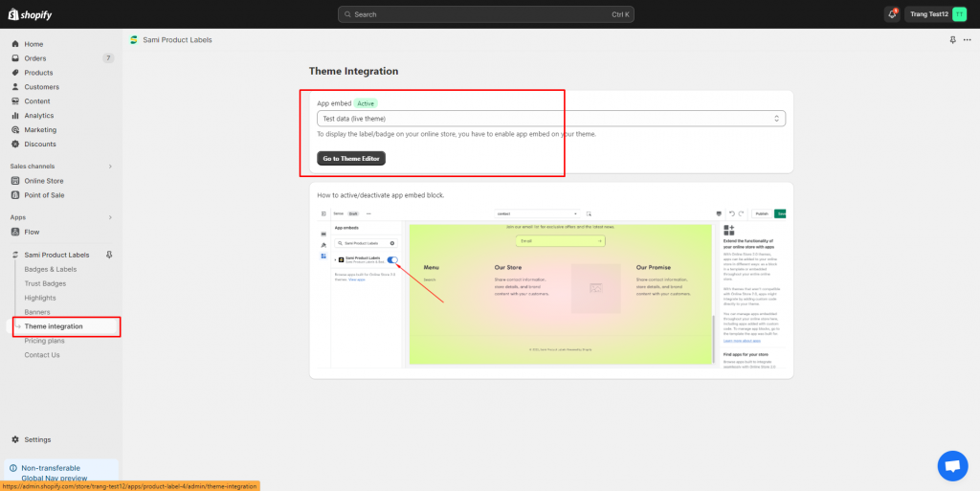Click Non-transferable Global Nav preview notice
The image size is (980, 491).
[x=61, y=473]
